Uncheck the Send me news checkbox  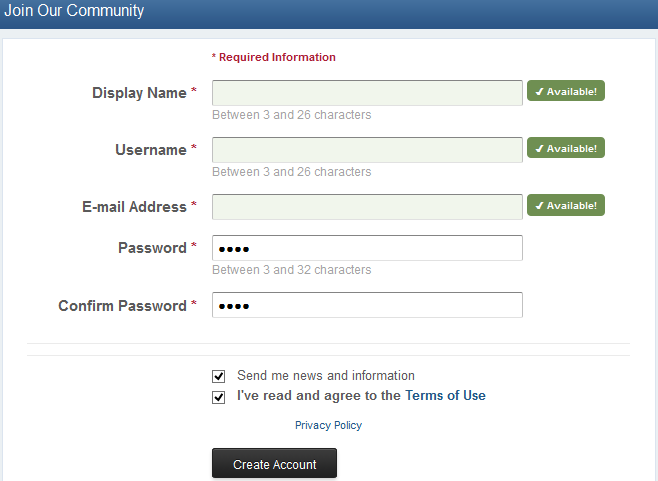tap(219, 377)
